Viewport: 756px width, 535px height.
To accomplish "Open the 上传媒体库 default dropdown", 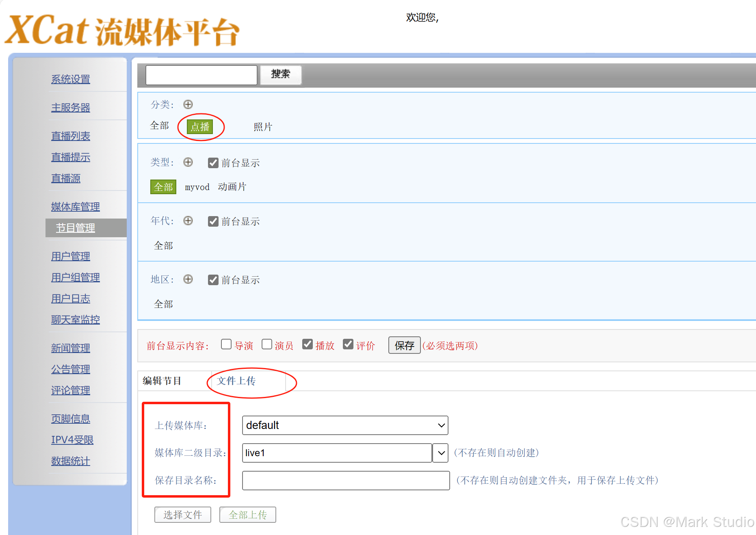I will coord(345,425).
